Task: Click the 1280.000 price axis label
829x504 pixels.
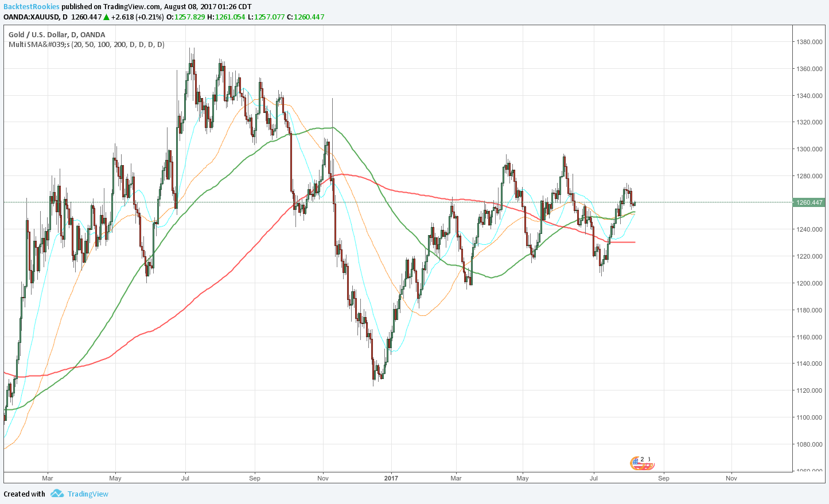Action: (x=810, y=176)
